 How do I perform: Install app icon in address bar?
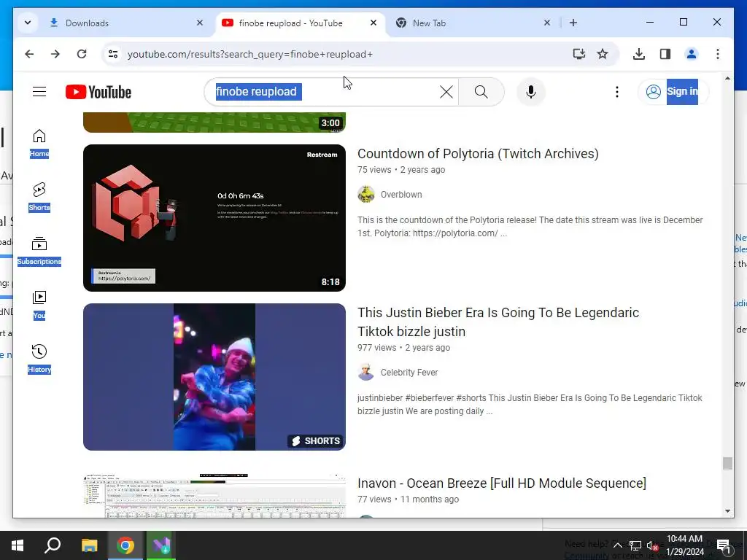click(578, 54)
